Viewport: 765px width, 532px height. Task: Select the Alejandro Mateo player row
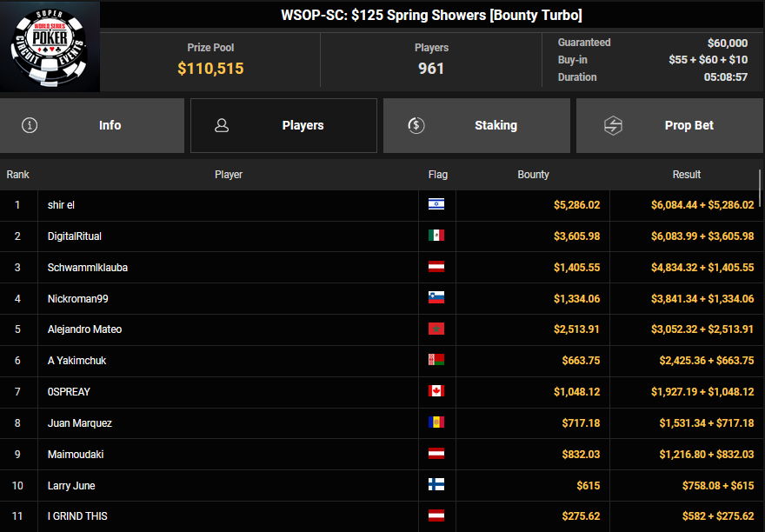pos(84,329)
